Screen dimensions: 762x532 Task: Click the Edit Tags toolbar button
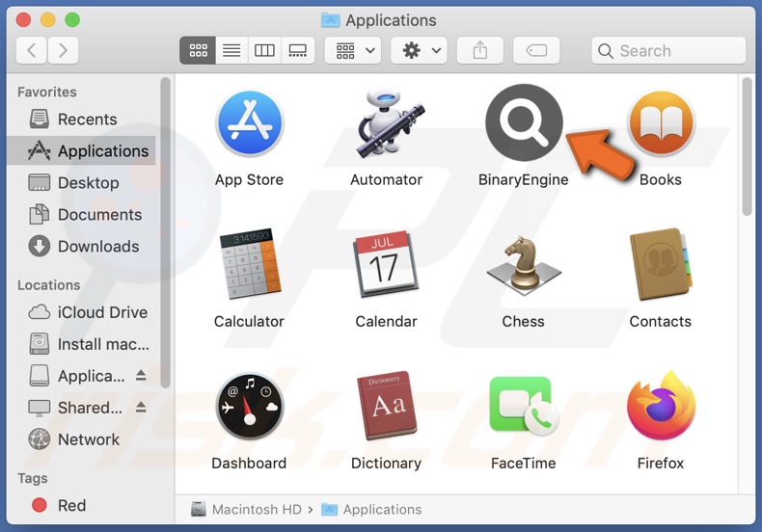(x=536, y=50)
